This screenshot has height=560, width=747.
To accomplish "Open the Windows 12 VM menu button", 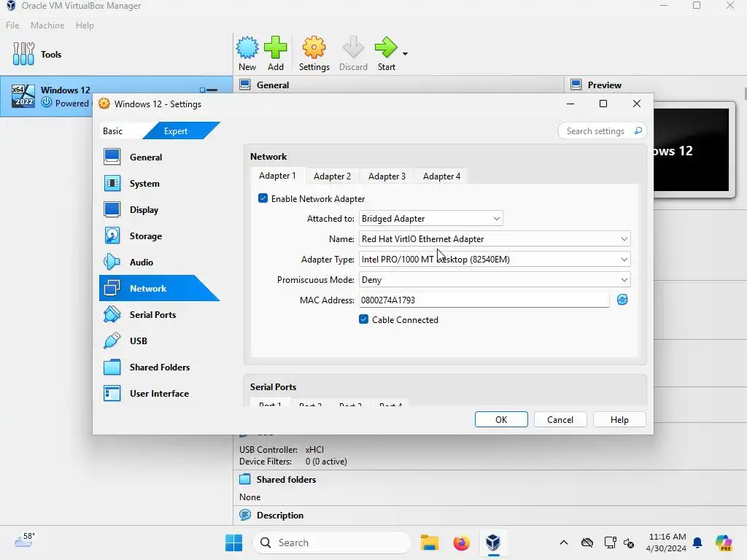I will tap(209, 90).
